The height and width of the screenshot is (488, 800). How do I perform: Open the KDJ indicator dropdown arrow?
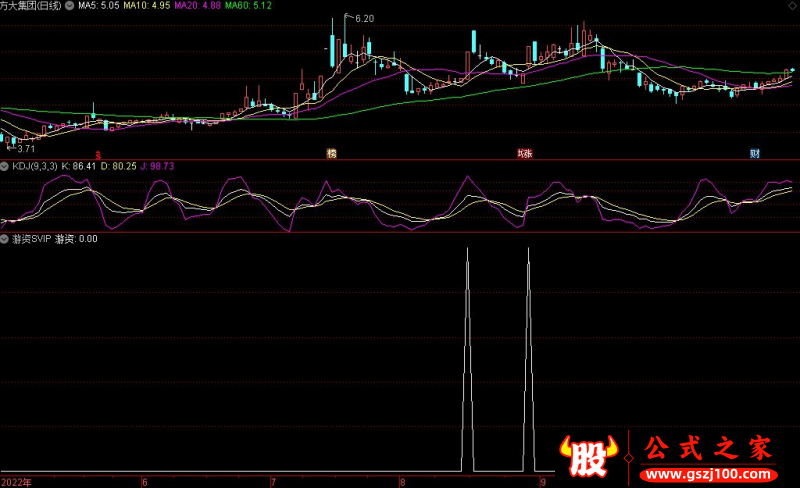[x=5, y=165]
